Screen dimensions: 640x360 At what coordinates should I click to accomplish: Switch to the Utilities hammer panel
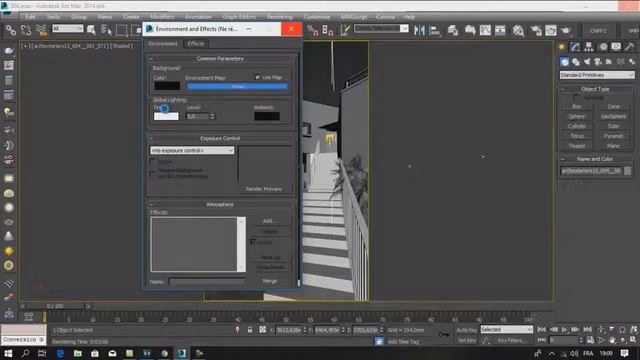(629, 47)
